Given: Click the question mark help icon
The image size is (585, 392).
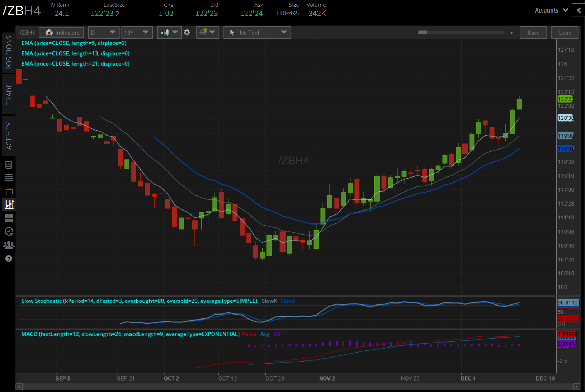Looking at the screenshot, I should tap(9, 259).
